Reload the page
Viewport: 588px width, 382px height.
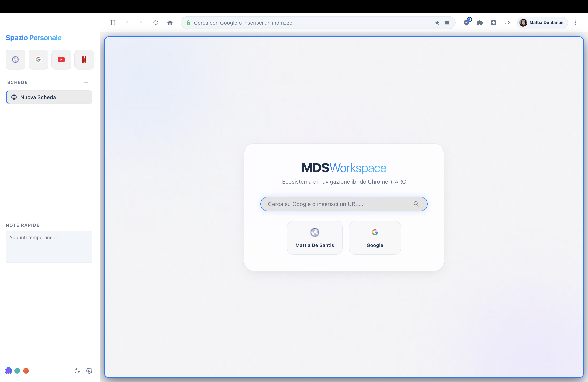click(x=156, y=22)
